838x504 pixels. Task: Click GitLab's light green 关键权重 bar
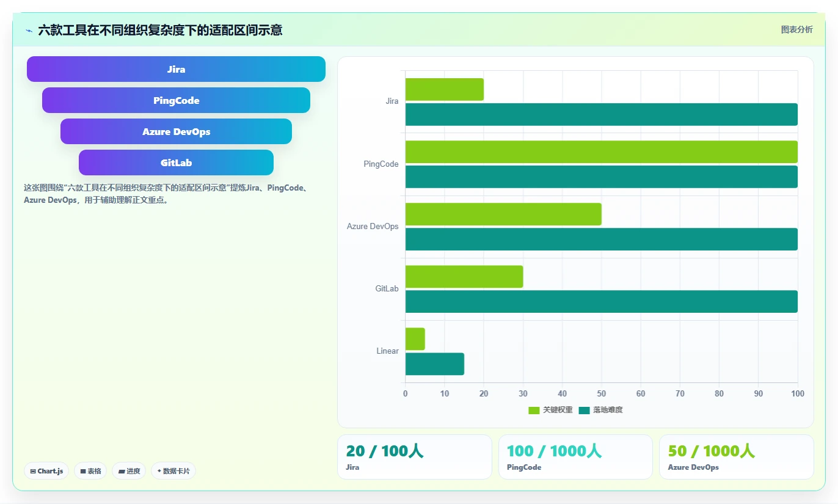464,276
